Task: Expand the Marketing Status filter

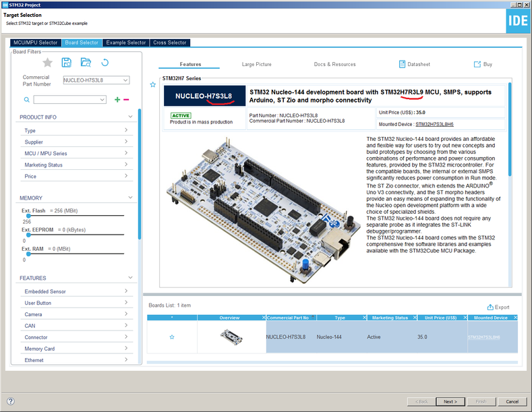Action: click(x=126, y=165)
